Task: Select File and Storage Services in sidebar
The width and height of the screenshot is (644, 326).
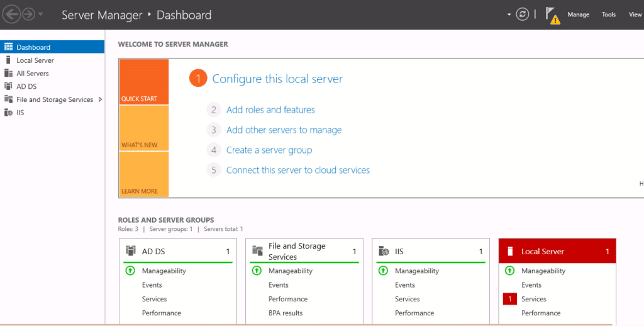Action: pos(52,99)
